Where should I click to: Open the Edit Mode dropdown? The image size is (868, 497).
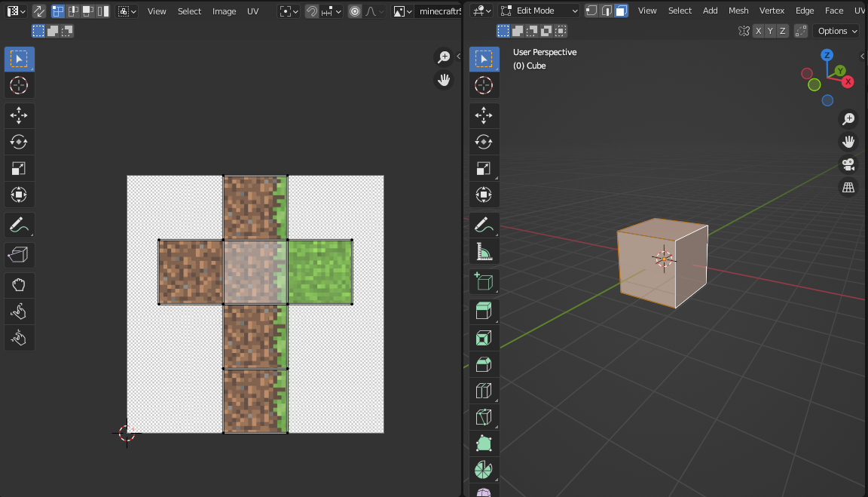pyautogui.click(x=539, y=11)
